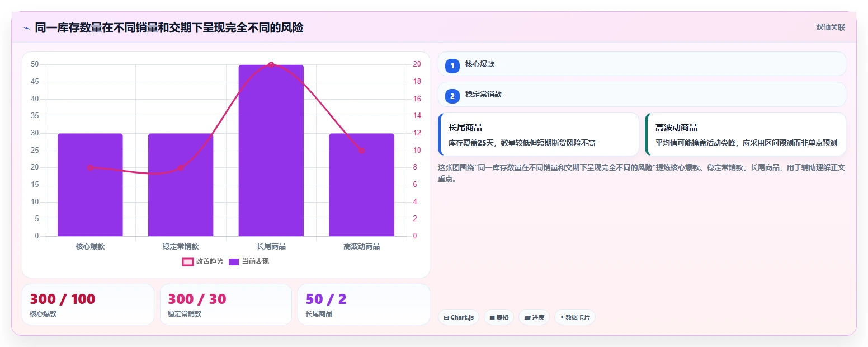Toggle the 改善趋势 legend entry
Image resolution: width=868 pixels, height=347 pixels.
pos(202,261)
